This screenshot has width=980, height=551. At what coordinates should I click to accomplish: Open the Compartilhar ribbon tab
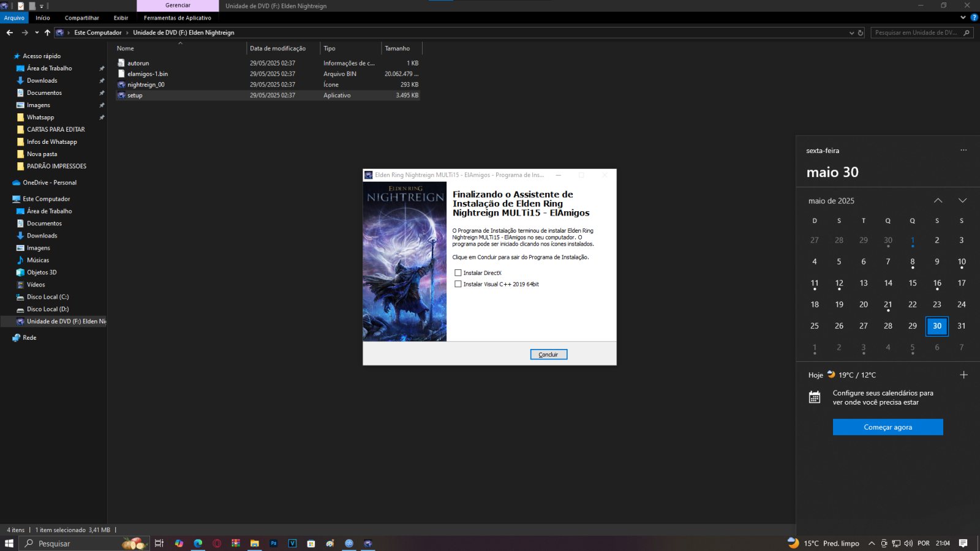click(x=82, y=18)
